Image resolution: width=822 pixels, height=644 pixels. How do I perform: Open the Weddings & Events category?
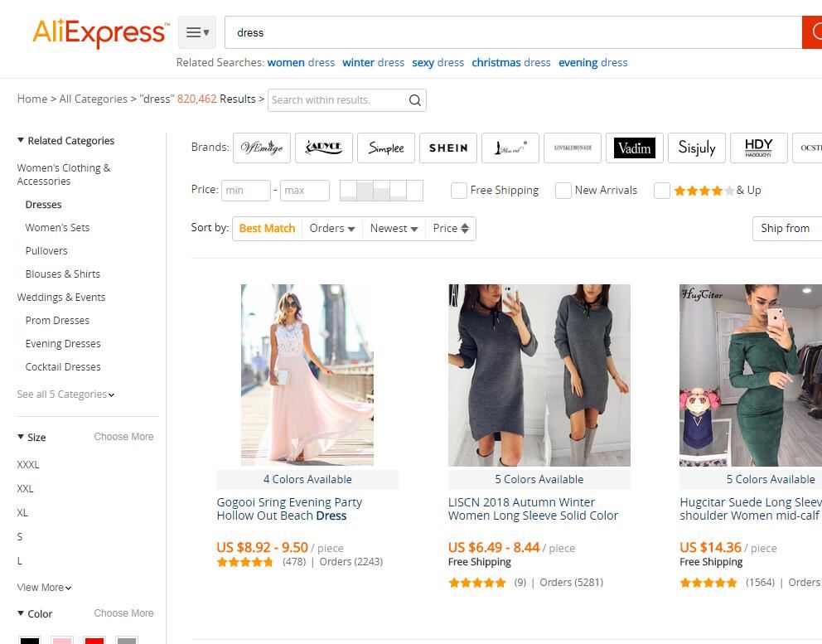click(x=61, y=298)
